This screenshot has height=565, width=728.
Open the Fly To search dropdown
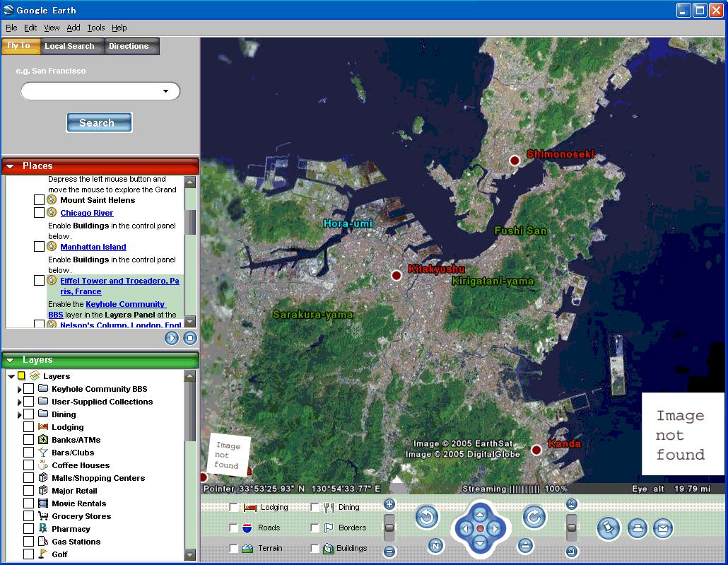166,91
